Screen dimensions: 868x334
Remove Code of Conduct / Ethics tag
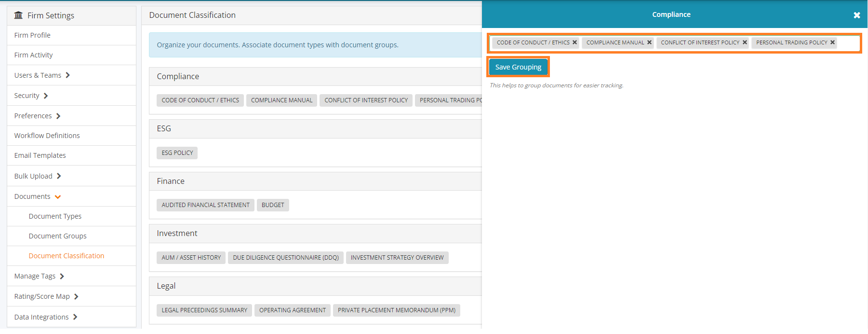[574, 42]
